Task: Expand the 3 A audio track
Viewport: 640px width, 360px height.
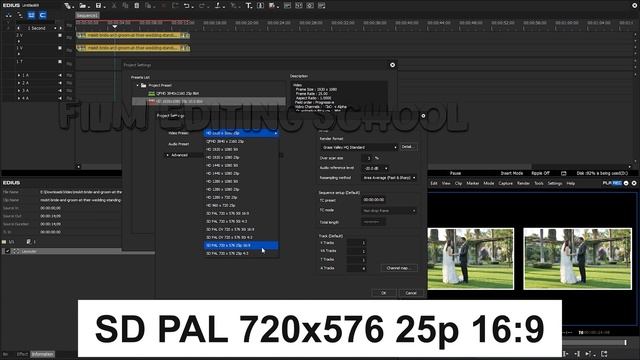Action: click(x=19, y=91)
